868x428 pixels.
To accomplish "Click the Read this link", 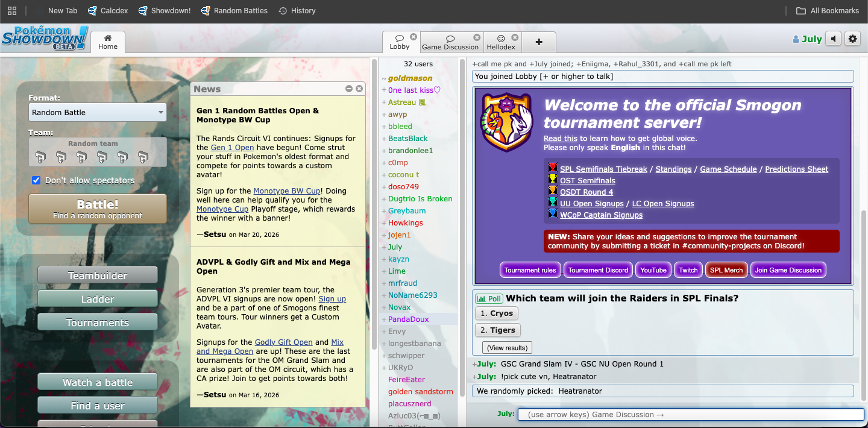I will [561, 139].
